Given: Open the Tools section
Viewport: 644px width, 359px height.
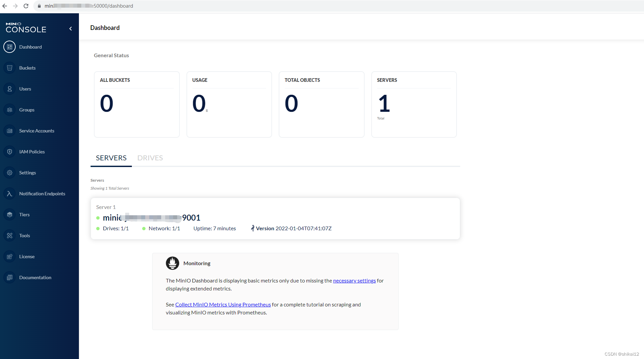Looking at the screenshot, I should (25, 235).
